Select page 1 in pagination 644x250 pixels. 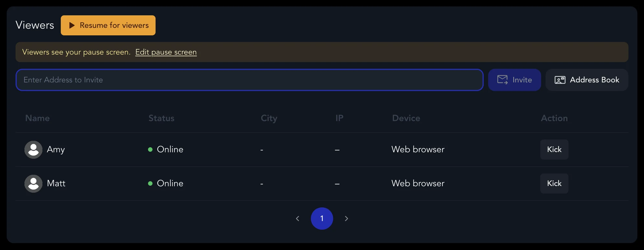[x=322, y=218]
